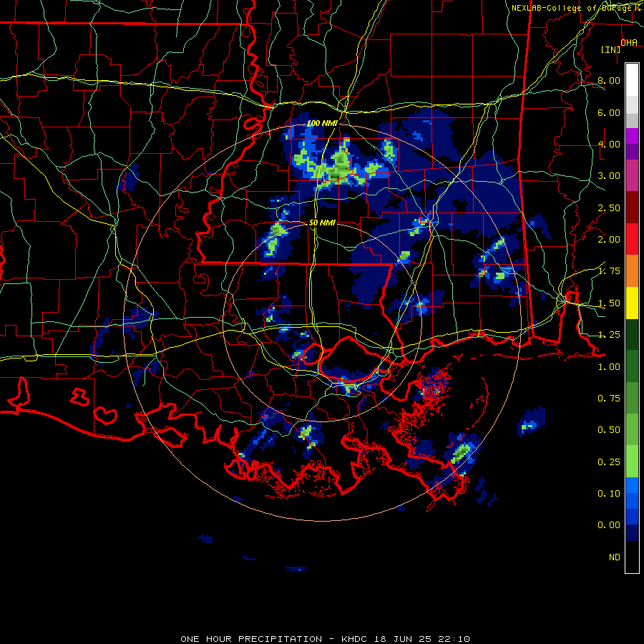
Task: Click the 1.00 legend value
Action: click(x=609, y=367)
